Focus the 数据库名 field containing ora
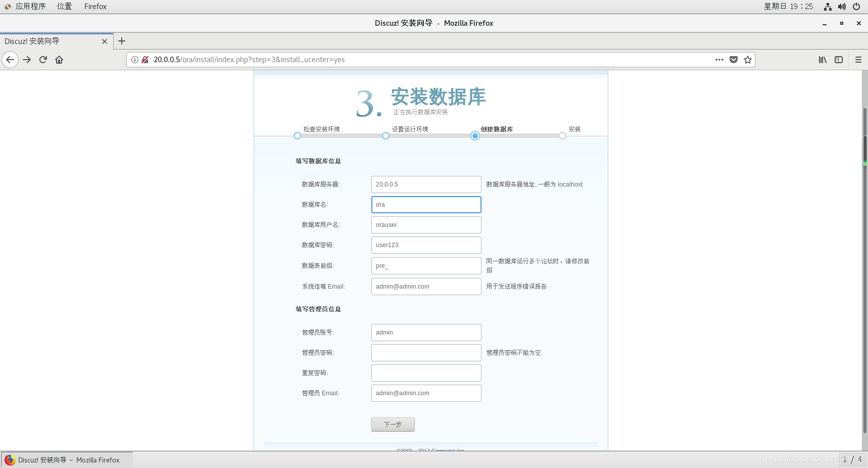This screenshot has height=468, width=868. pos(426,205)
